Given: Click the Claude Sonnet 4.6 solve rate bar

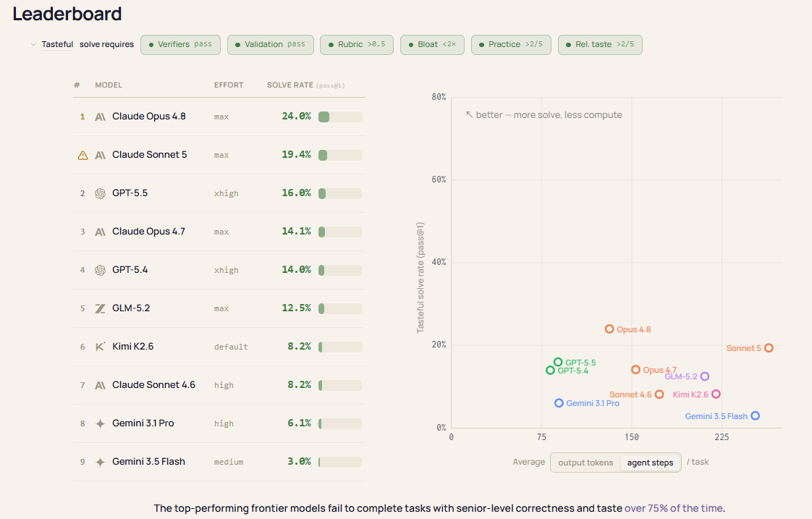Looking at the screenshot, I should tap(340, 385).
